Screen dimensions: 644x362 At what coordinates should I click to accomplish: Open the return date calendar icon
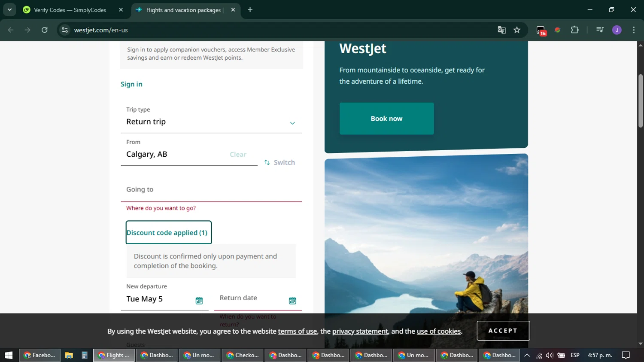point(292,301)
